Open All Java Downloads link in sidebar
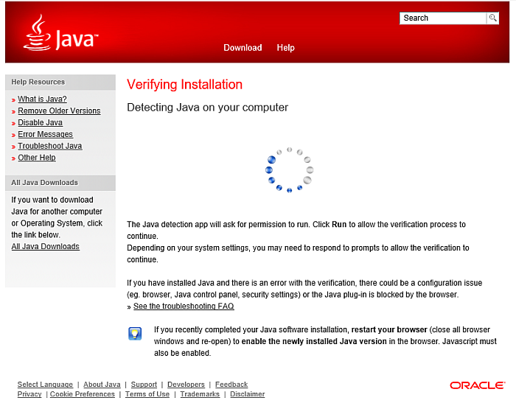 coord(46,246)
